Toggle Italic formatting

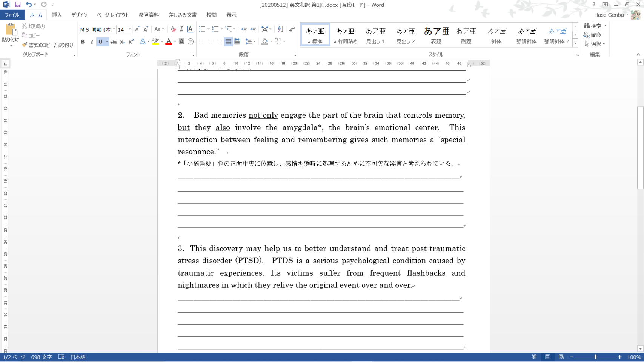pyautogui.click(x=92, y=41)
